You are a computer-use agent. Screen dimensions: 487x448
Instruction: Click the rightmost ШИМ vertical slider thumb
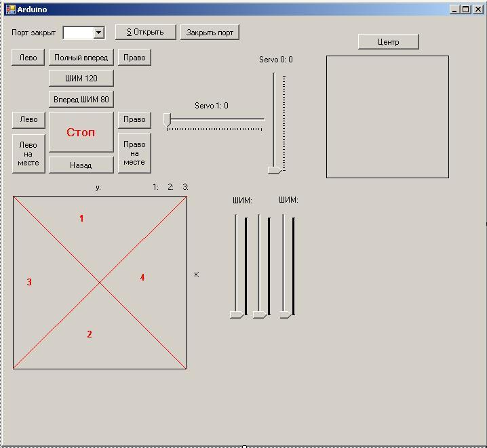click(285, 314)
